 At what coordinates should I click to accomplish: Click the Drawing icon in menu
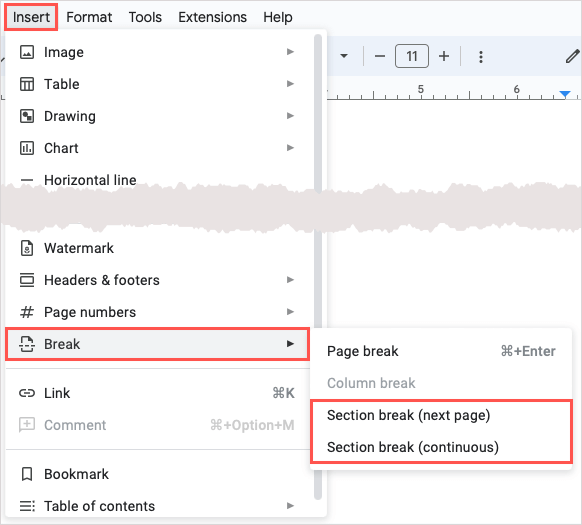[x=27, y=116]
